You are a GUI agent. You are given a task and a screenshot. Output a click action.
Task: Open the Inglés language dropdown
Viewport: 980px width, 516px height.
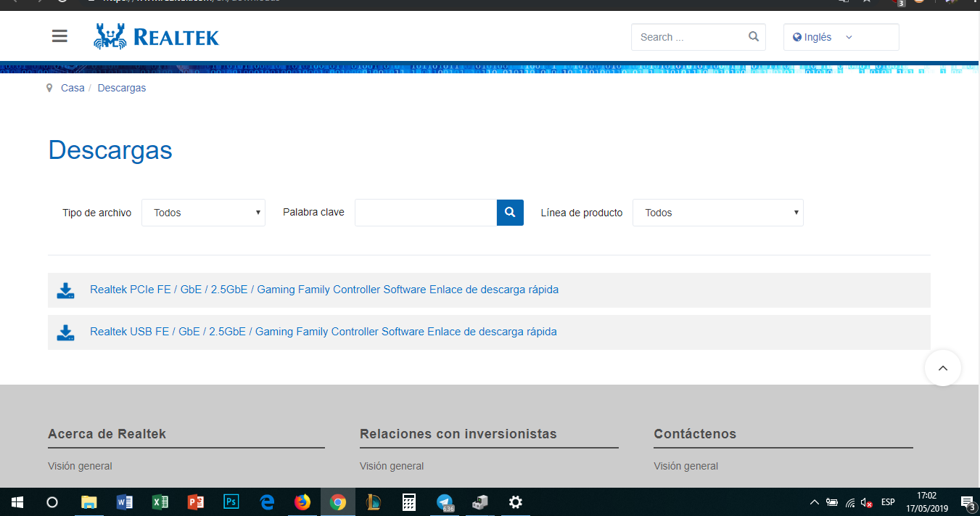[841, 37]
